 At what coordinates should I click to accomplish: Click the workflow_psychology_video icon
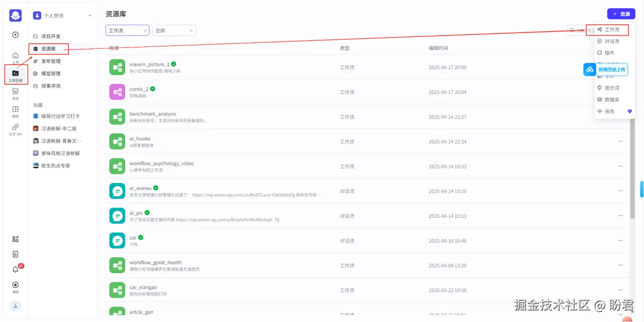117,166
